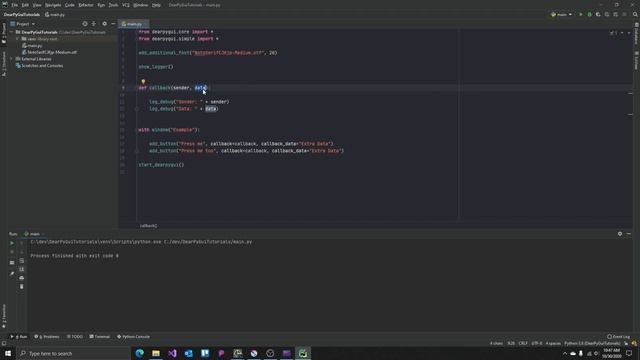Run with coverage icon in top toolbar
640x360 pixels.
point(598,14)
